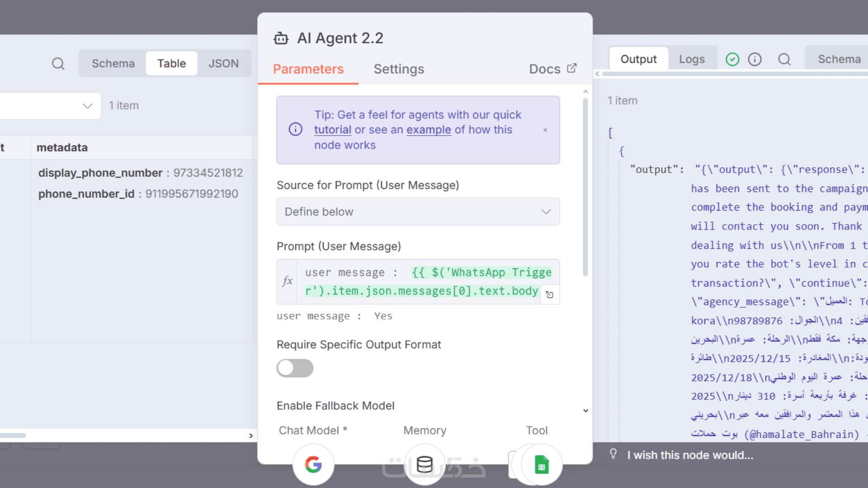Open Source for Prompt dropdown
The image size is (868, 488).
click(418, 211)
